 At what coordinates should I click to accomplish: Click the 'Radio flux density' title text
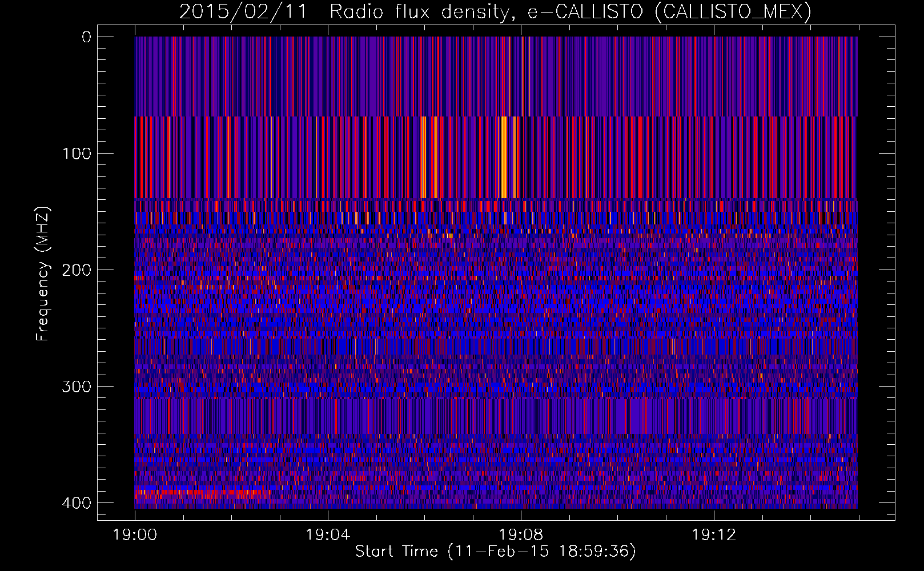(x=419, y=11)
